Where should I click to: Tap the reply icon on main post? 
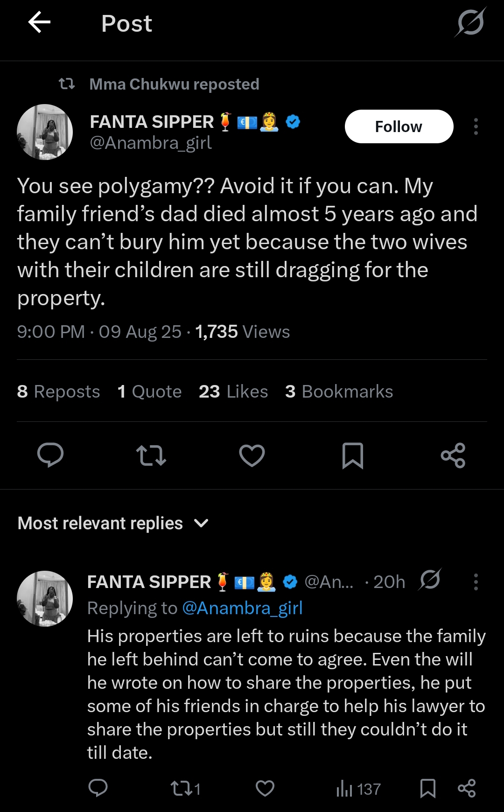pyautogui.click(x=50, y=455)
